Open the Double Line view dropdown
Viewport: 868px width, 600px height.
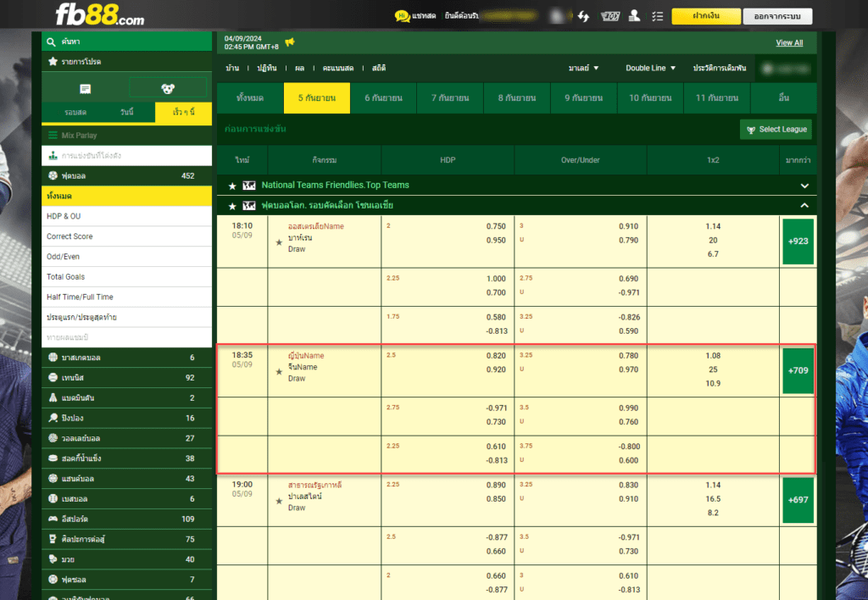[x=650, y=68]
